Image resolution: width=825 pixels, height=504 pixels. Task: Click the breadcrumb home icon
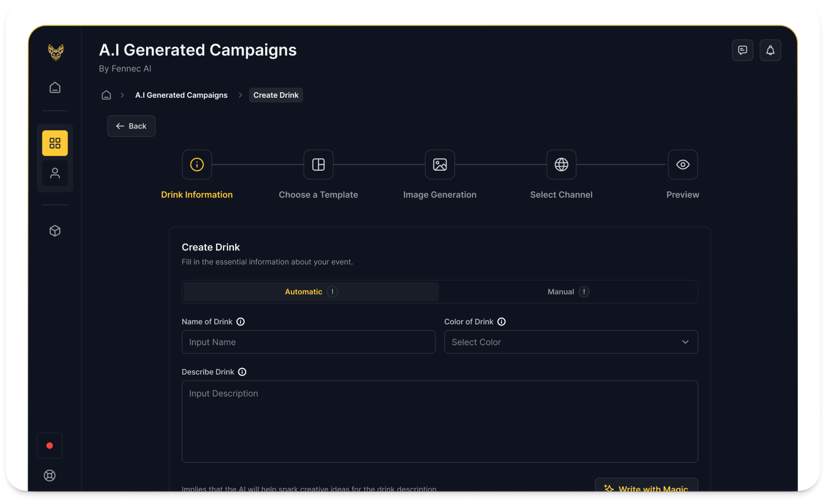point(106,95)
